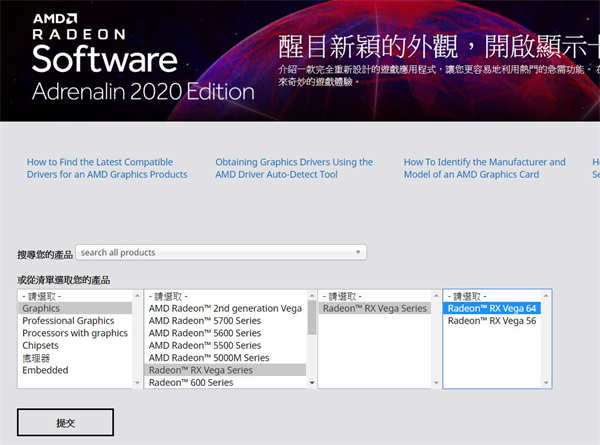
Task: Open 'How To Identify the Manufacturer and Model' link
Action: point(484,168)
